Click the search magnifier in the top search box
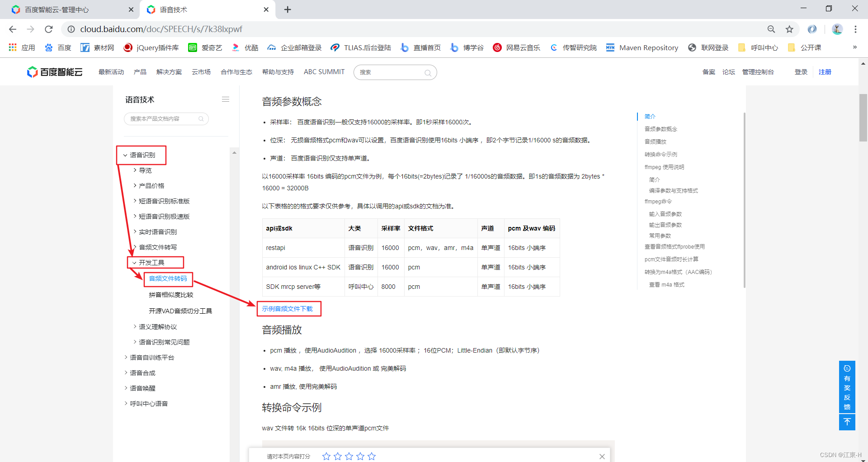The image size is (868, 462). click(x=427, y=73)
